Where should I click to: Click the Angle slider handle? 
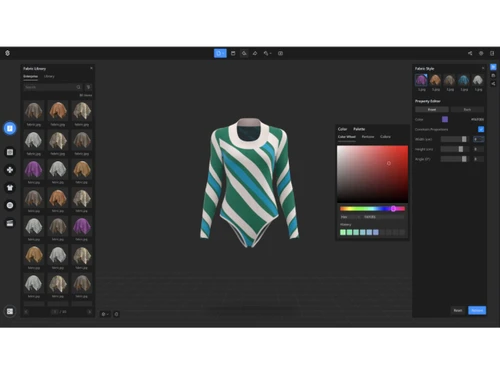[x=464, y=159]
